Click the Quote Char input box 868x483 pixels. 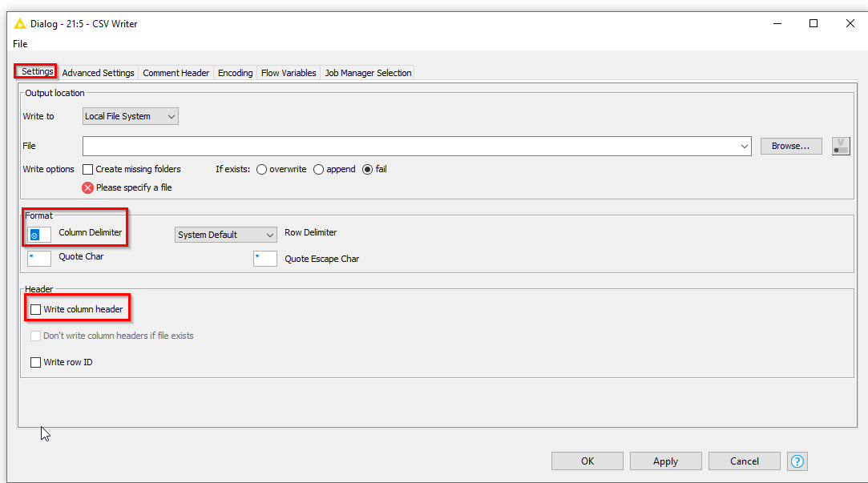coord(39,259)
